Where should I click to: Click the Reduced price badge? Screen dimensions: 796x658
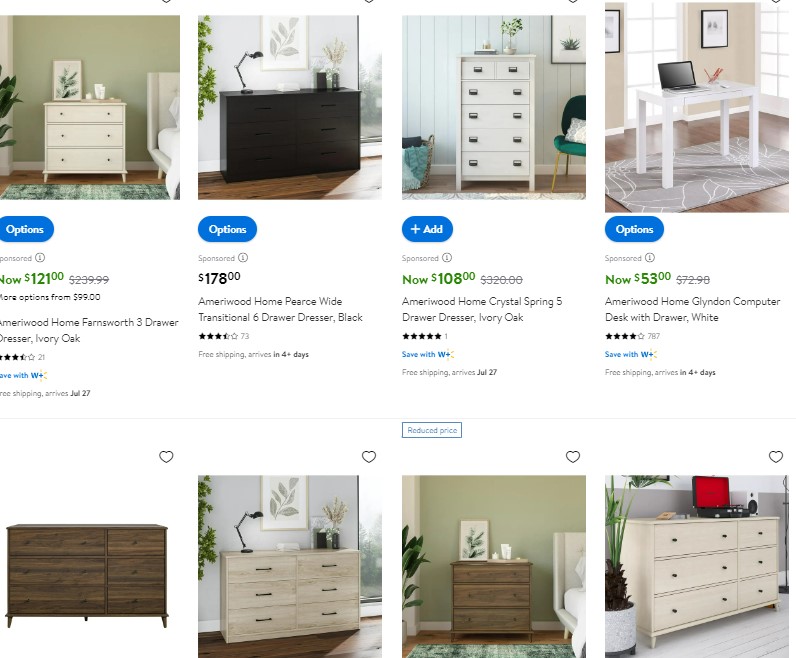pyautogui.click(x=432, y=430)
